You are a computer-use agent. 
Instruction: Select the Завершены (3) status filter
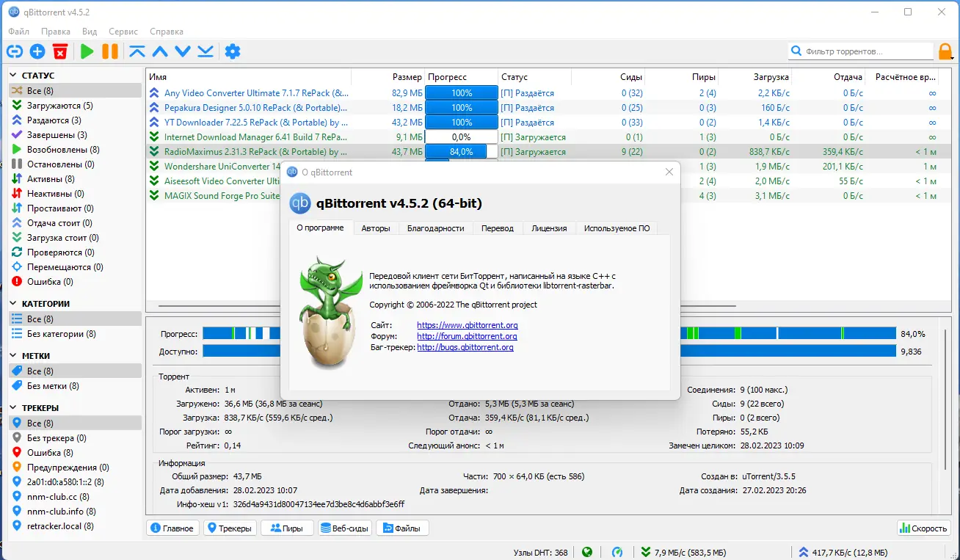75,135
